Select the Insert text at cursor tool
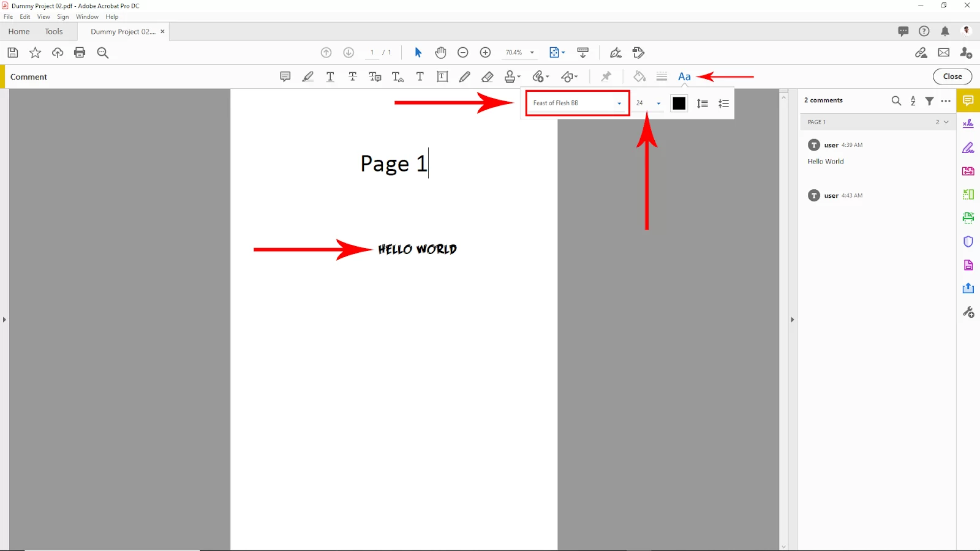Viewport: 980px width, 551px height. tap(398, 77)
